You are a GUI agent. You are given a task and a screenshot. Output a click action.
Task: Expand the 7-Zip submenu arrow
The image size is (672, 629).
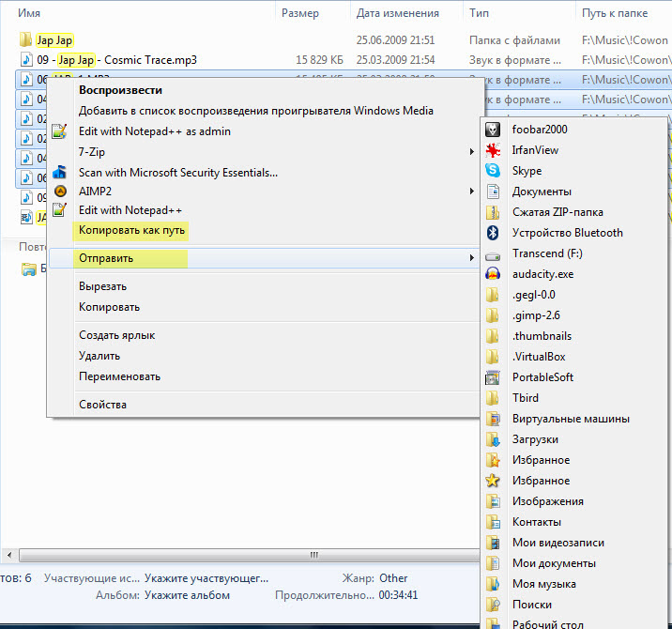[472, 152]
